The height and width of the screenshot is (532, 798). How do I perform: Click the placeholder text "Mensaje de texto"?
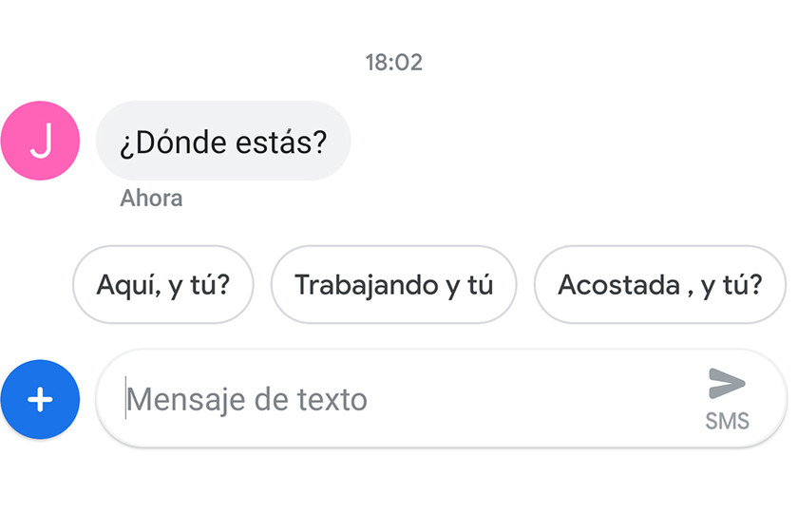point(247,399)
